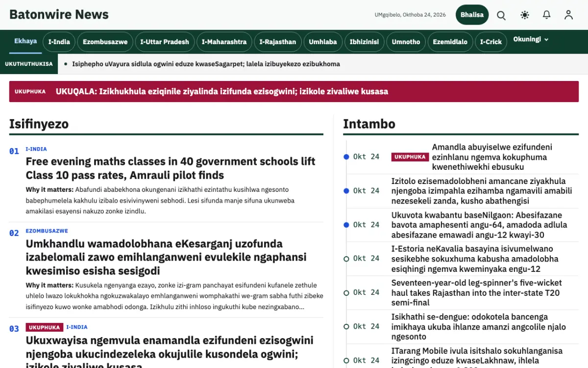This screenshot has height=368, width=588.
Task: Click story number 01
Action: tap(14, 151)
